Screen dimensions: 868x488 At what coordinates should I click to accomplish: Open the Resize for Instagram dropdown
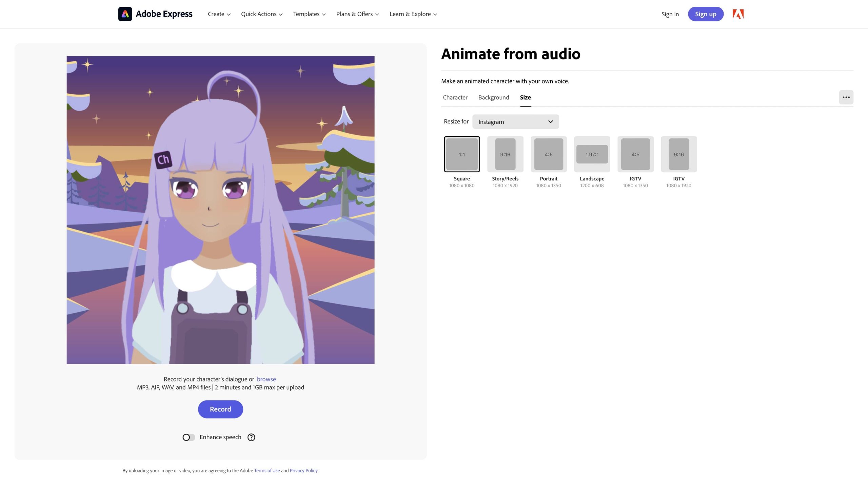[515, 122]
